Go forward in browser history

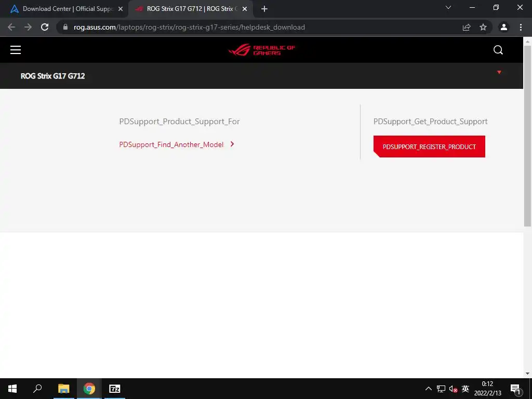(x=28, y=27)
